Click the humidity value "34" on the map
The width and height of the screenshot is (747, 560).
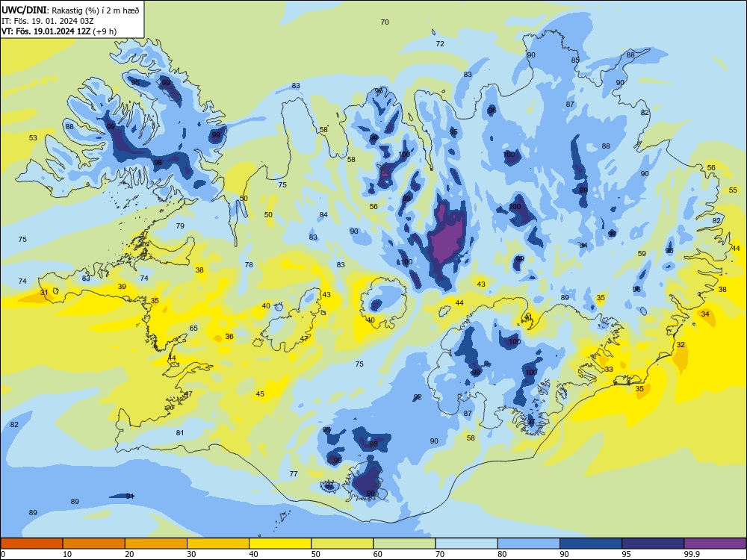click(x=705, y=314)
